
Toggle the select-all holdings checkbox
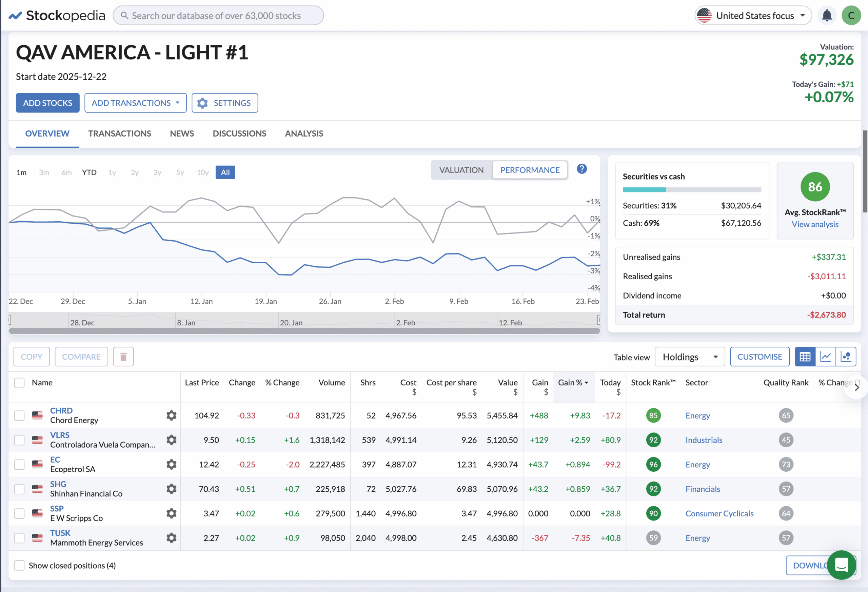19,383
